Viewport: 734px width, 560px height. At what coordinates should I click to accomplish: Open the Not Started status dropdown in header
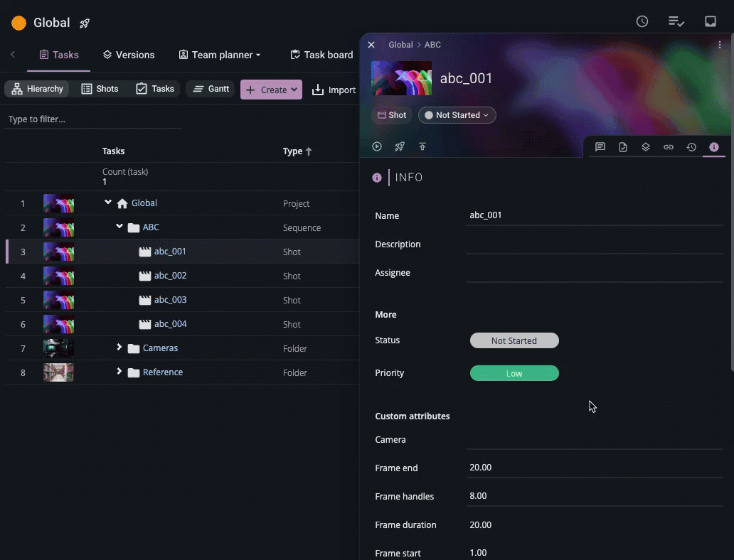coord(457,115)
